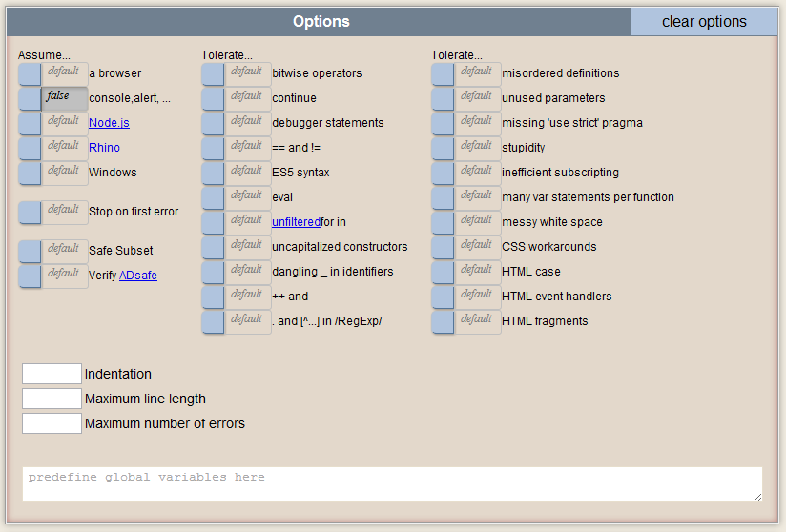Click the 'Indentation' label
786x532 pixels.
pyautogui.click(x=117, y=374)
